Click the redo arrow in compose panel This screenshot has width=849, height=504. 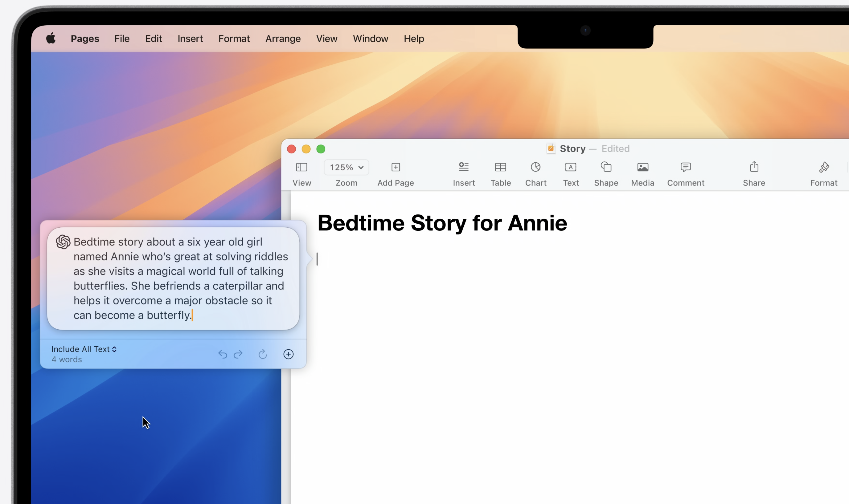click(x=238, y=354)
